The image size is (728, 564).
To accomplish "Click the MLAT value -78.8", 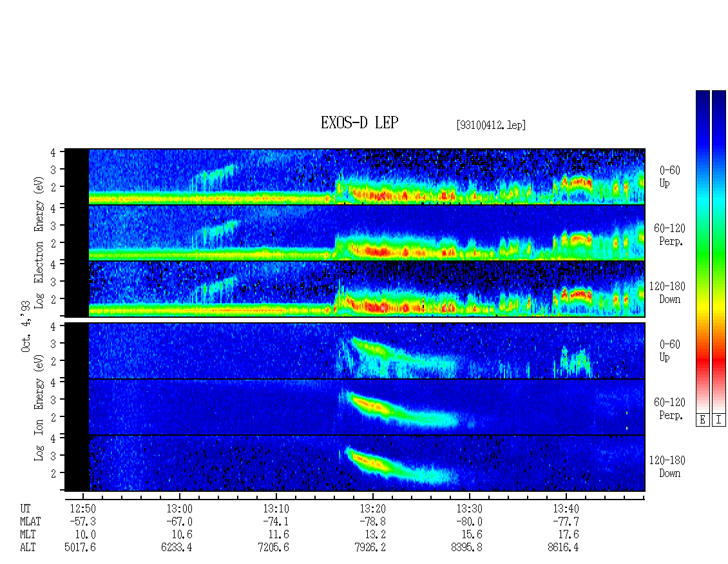I will coord(372,521).
